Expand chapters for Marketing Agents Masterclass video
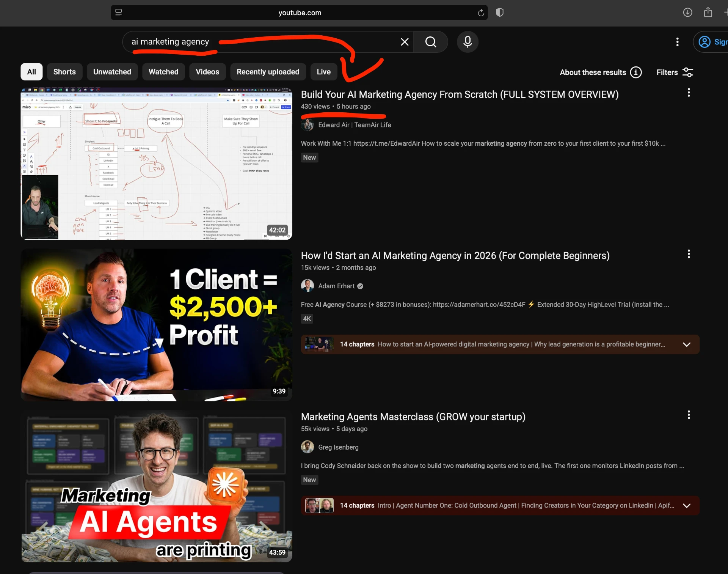The image size is (728, 574). (x=687, y=506)
